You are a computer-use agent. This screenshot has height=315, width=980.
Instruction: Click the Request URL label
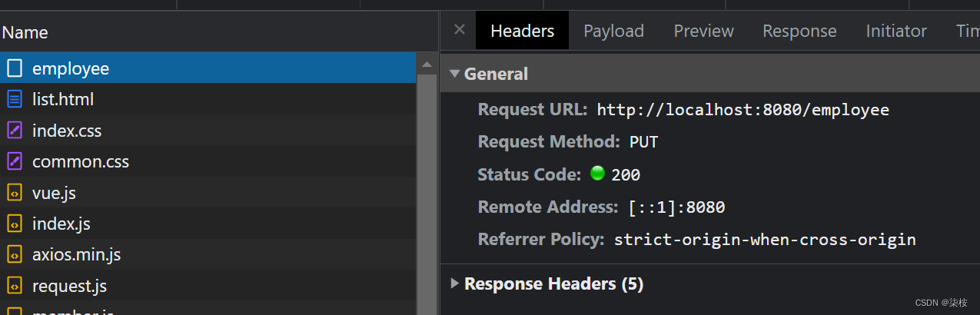(x=533, y=109)
